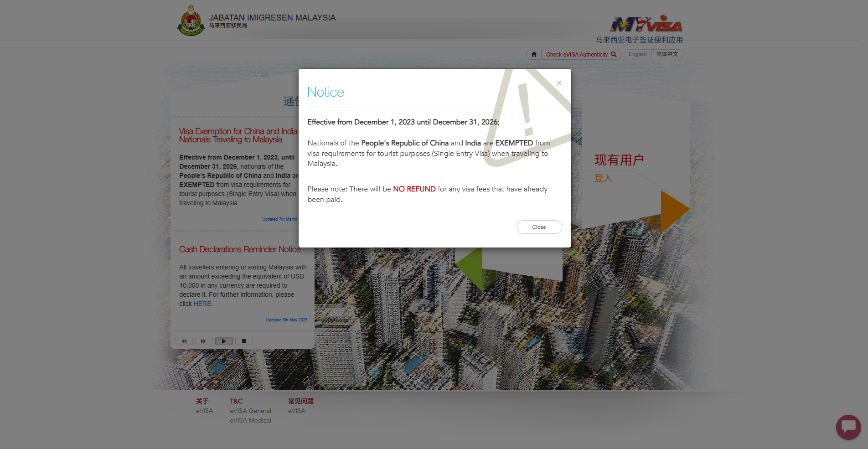The width and height of the screenshot is (868, 449).
Task: Fast-forward to the next notice
Action: click(x=204, y=341)
